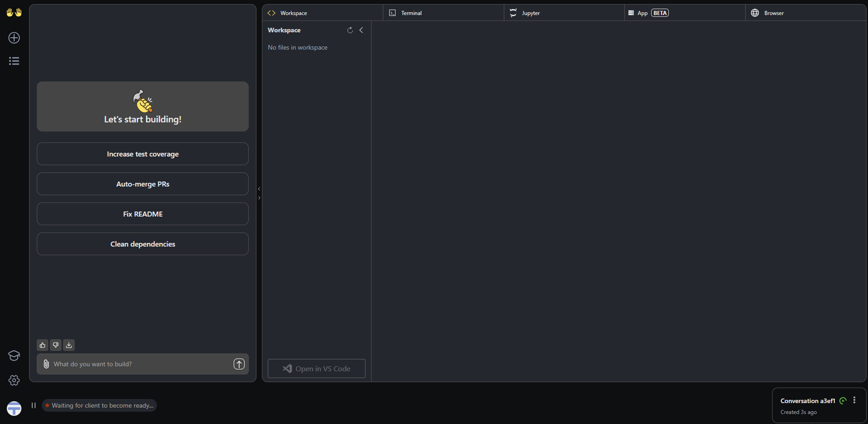
Task: Click the OpenHands logo icon
Action: (14, 13)
